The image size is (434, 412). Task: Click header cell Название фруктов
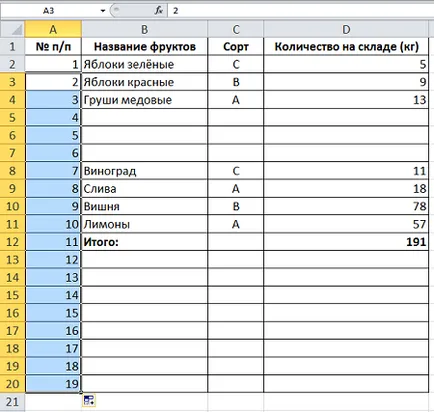click(144, 46)
